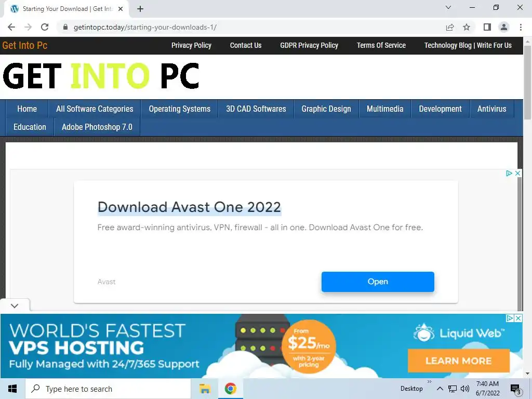Open a new tab with plus

click(x=140, y=9)
